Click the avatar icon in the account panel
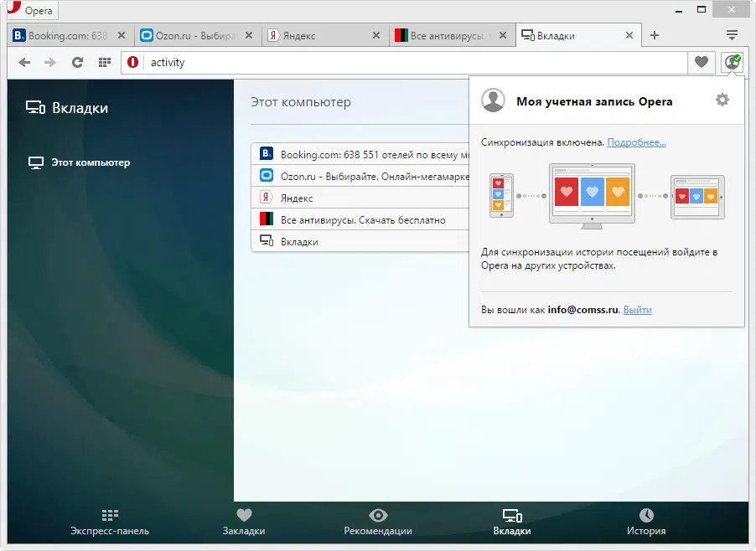This screenshot has height=551, width=756. [493, 100]
